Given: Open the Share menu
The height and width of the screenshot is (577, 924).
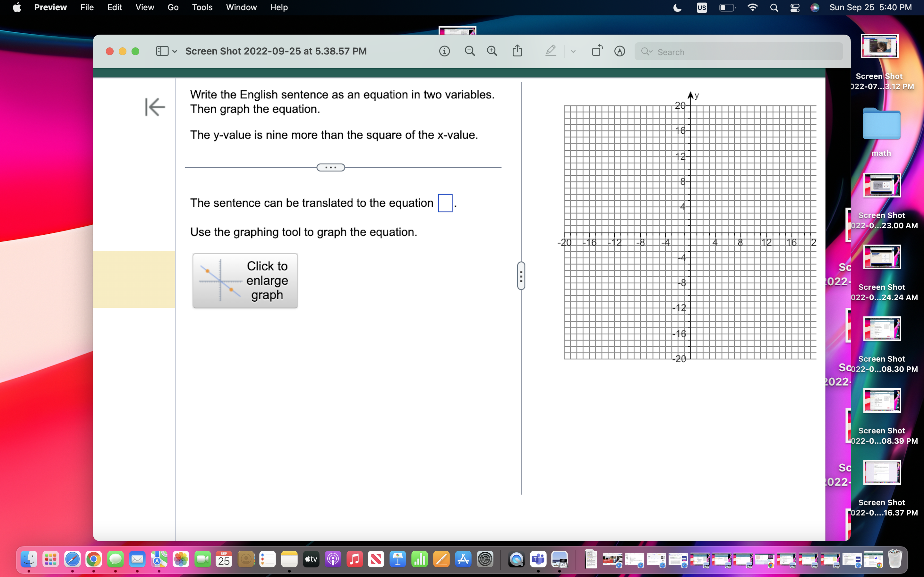Looking at the screenshot, I should click(x=518, y=51).
